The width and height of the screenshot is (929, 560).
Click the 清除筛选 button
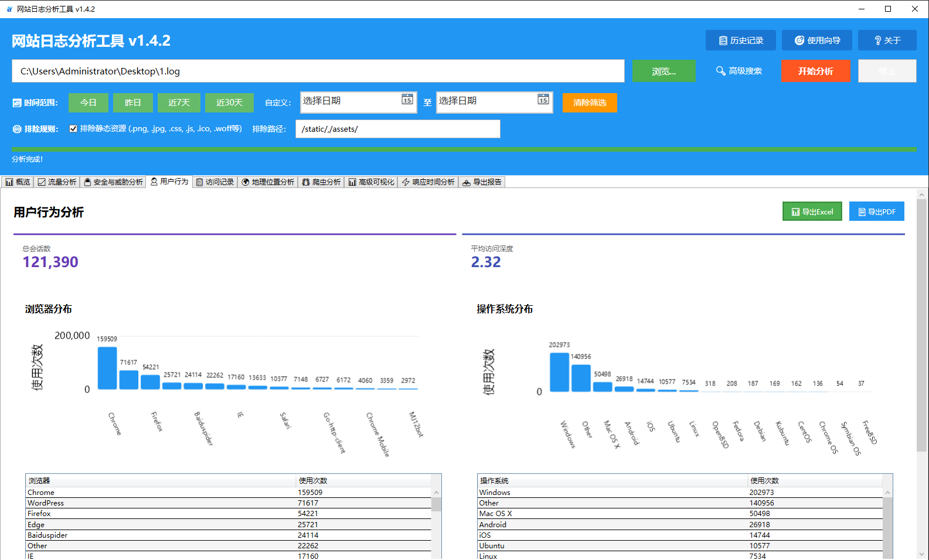coord(590,103)
